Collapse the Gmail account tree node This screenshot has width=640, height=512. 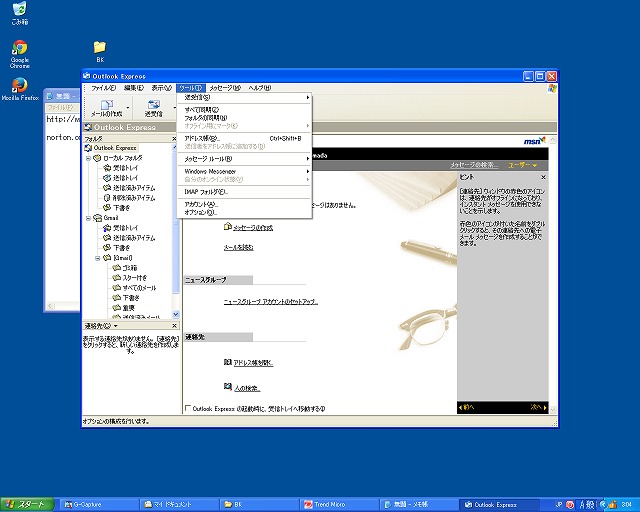tap(88, 218)
